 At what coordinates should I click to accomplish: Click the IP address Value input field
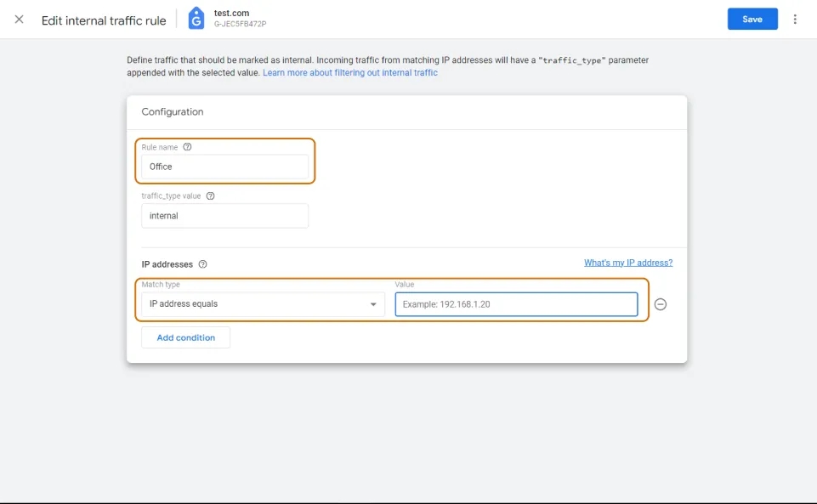(x=516, y=304)
